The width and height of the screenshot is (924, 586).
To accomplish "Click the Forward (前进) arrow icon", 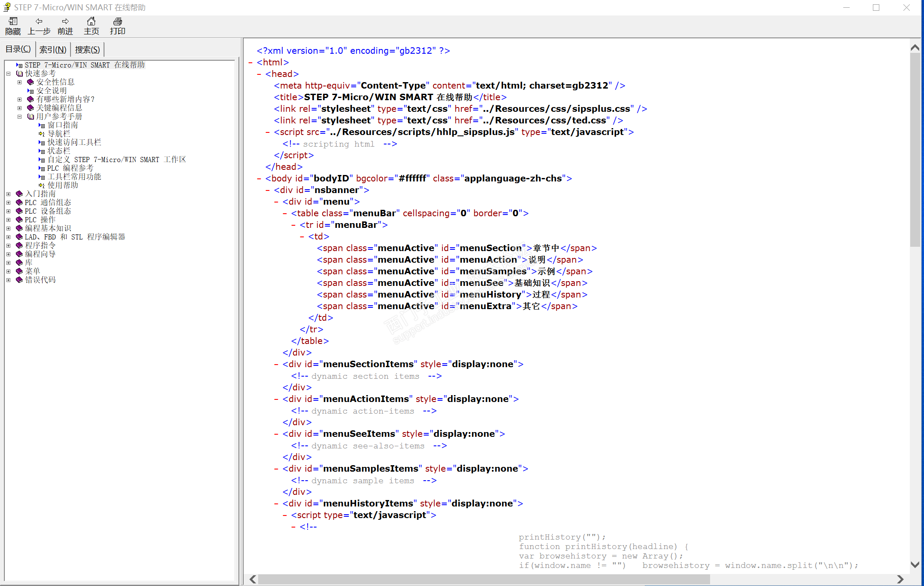I will (65, 21).
